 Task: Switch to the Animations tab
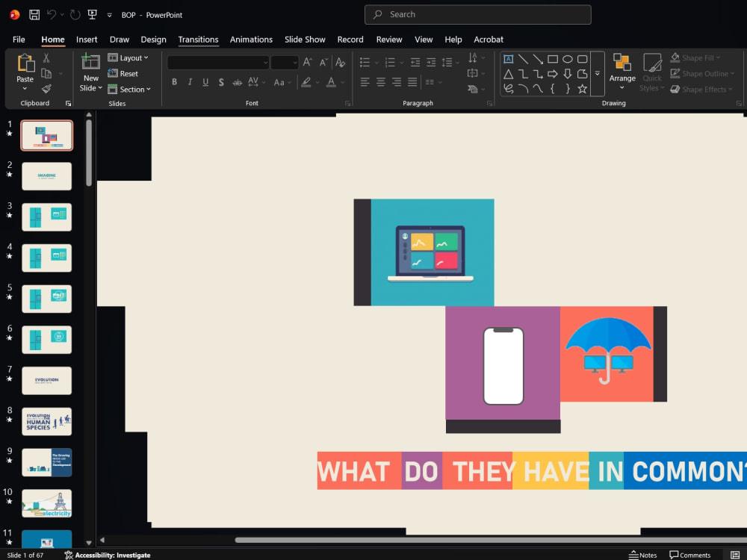coord(251,40)
